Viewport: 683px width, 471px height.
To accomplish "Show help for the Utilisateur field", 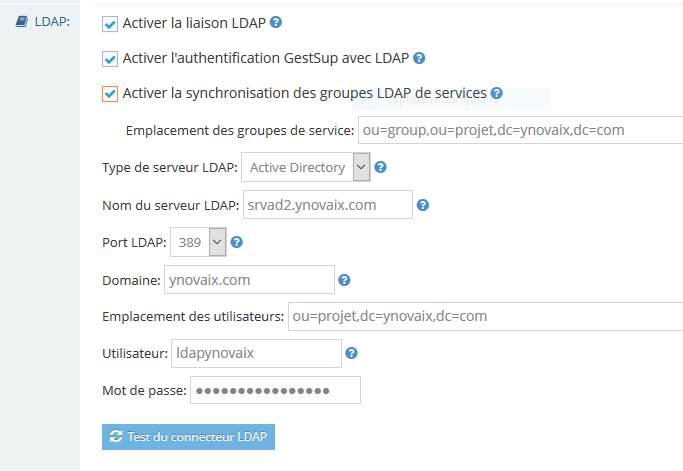I will coord(351,353).
